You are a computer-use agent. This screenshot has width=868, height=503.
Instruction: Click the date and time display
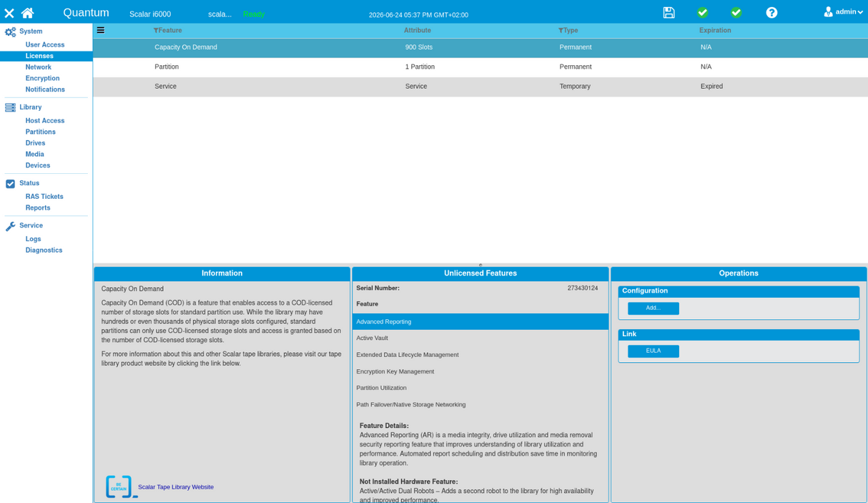click(418, 15)
